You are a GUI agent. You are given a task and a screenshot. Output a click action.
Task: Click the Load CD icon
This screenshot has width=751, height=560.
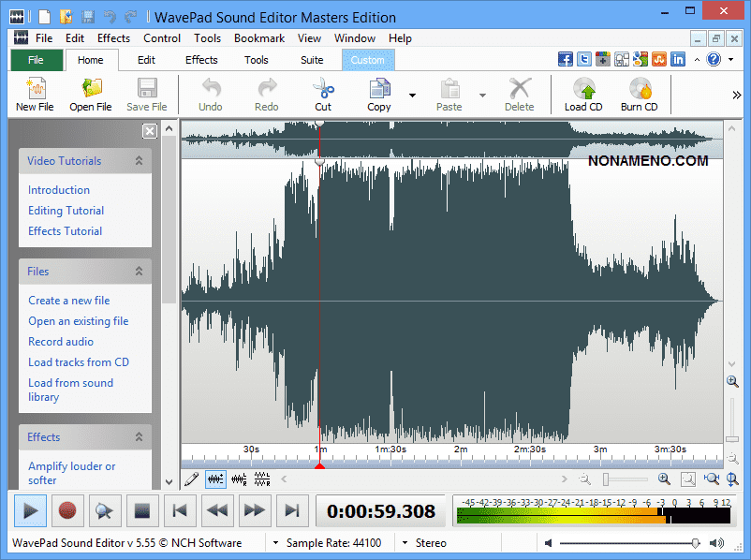(583, 90)
